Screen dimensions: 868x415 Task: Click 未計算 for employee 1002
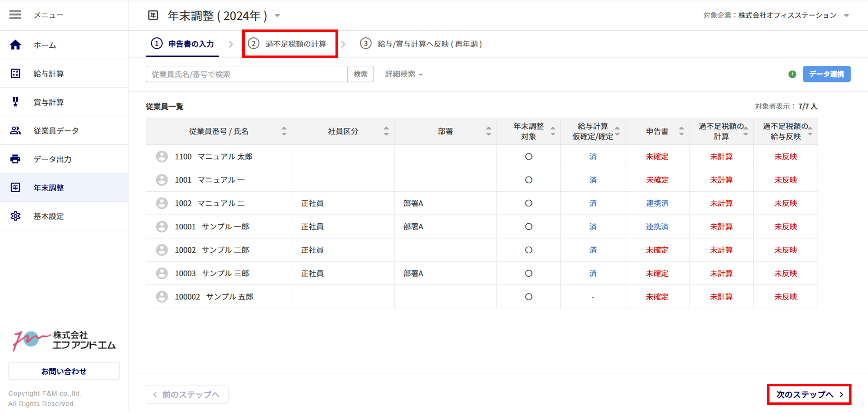721,203
